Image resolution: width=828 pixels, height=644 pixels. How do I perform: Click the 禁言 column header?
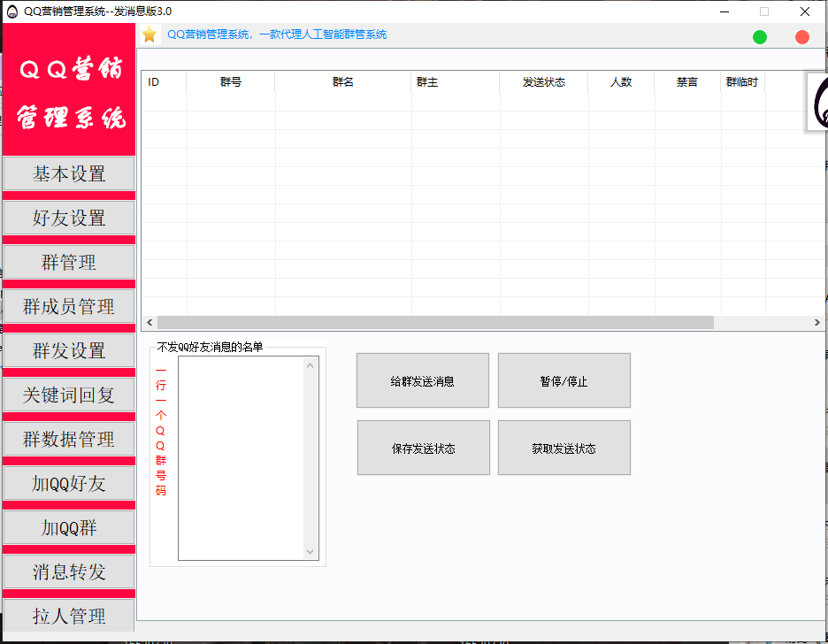pyautogui.click(x=687, y=81)
